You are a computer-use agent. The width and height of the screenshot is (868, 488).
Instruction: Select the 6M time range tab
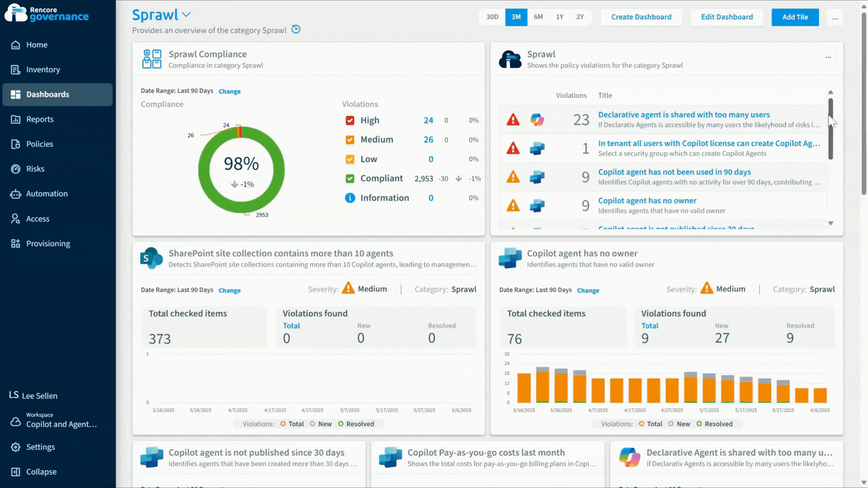[538, 17]
